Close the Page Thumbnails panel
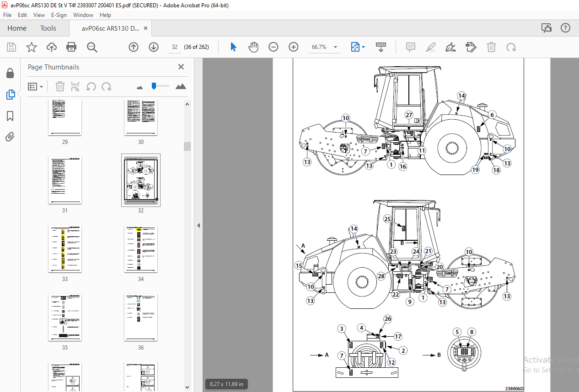The image size is (579, 392). pos(181,67)
